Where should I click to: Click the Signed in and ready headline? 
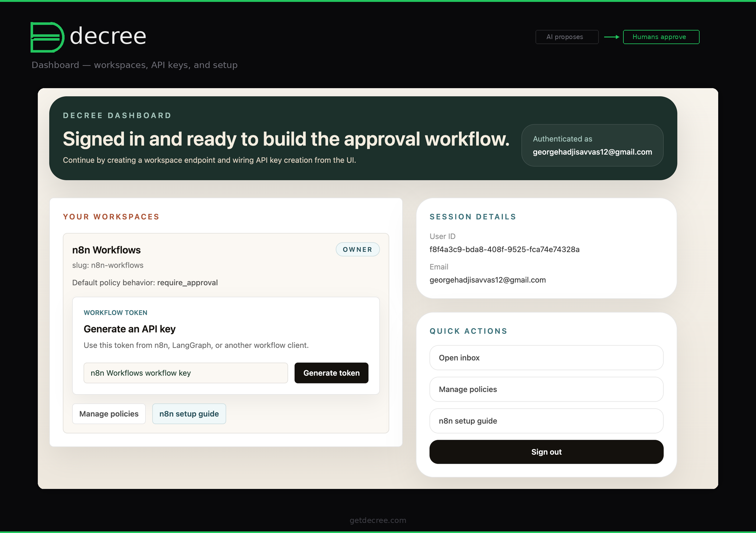point(286,139)
